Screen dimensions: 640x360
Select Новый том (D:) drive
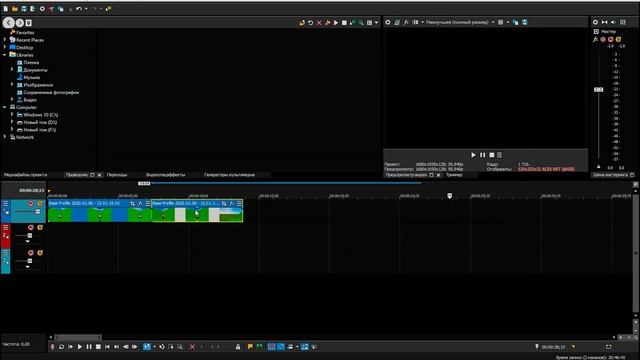(40, 122)
